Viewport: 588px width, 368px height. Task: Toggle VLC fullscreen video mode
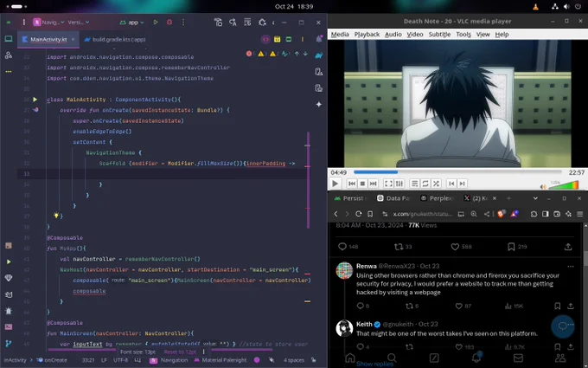pyautogui.click(x=388, y=184)
